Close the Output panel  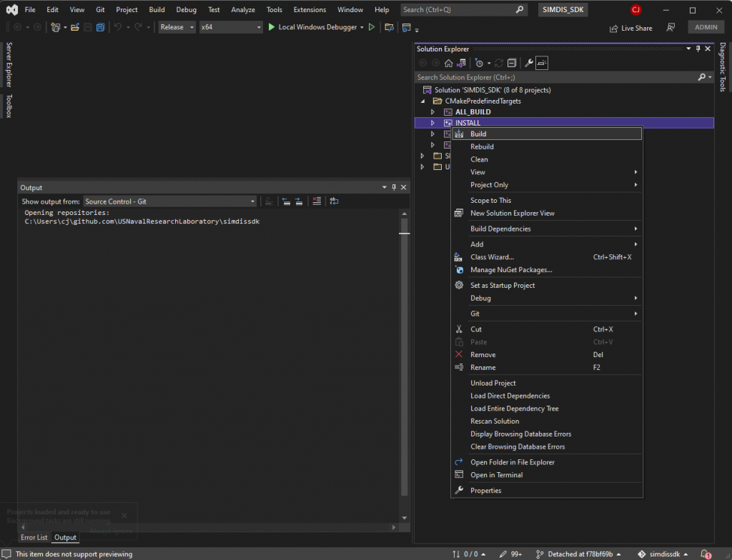404,187
